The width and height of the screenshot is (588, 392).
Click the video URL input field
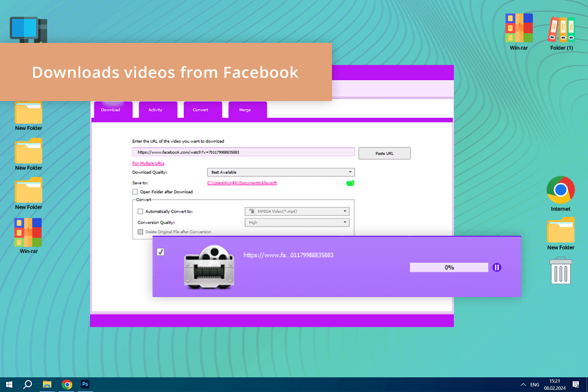243,153
